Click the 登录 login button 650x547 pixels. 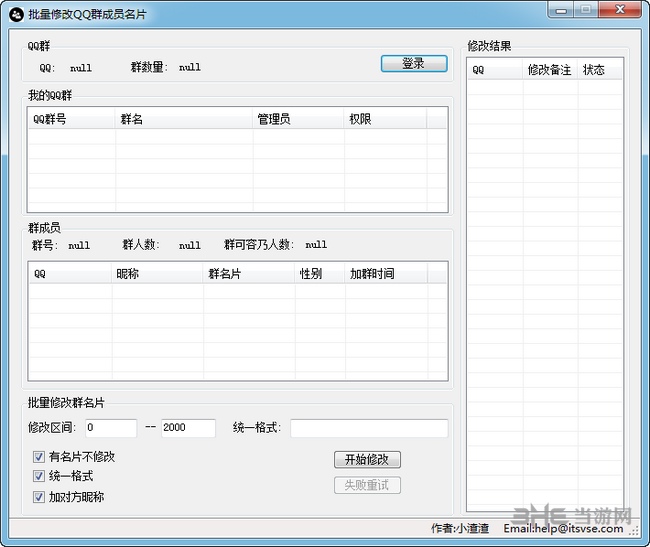click(x=413, y=63)
